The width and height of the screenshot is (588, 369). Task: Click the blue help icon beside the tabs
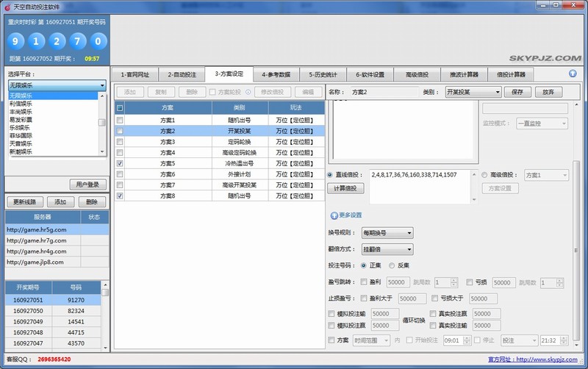(573, 74)
